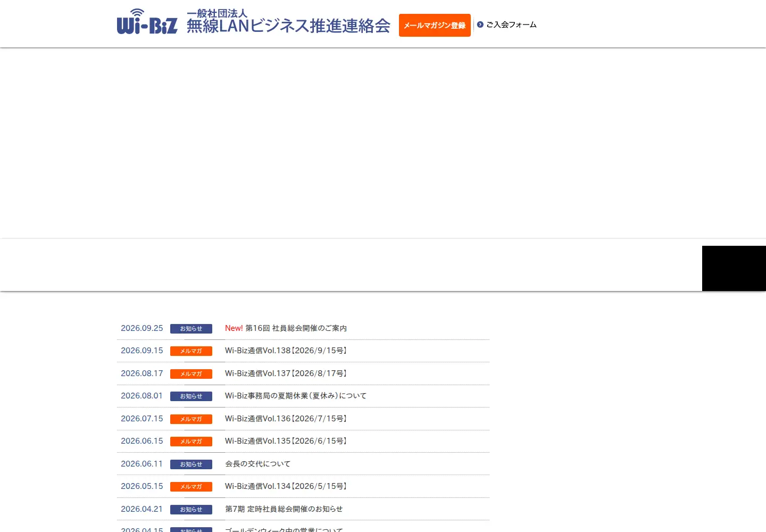This screenshot has height=532, width=766.
Task: Click the date 2026.05.15
Action: 142,486
